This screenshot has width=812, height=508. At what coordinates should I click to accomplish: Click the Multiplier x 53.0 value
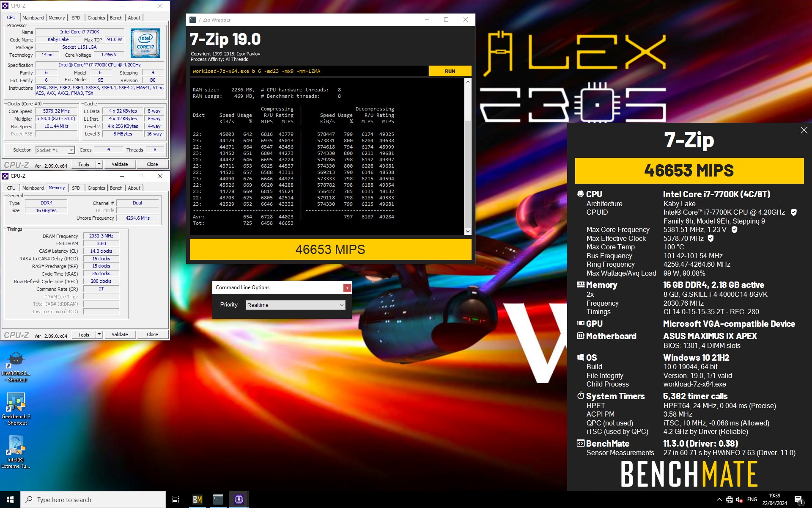pyautogui.click(x=57, y=119)
